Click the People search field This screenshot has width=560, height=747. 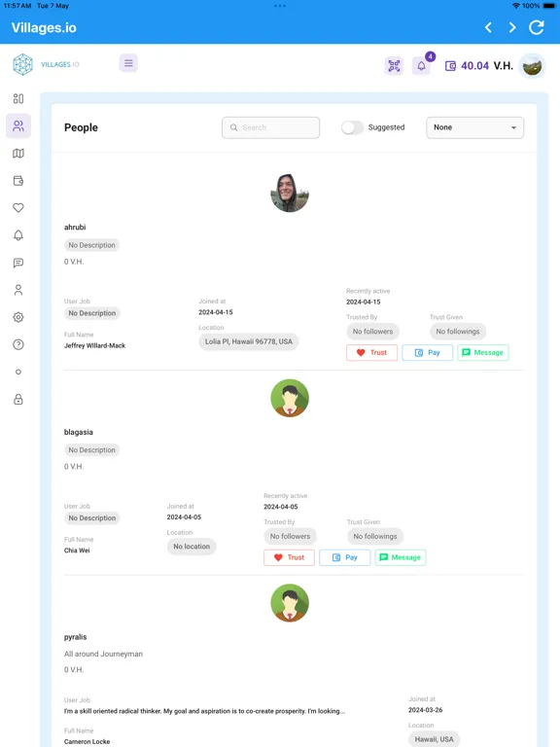click(x=270, y=127)
